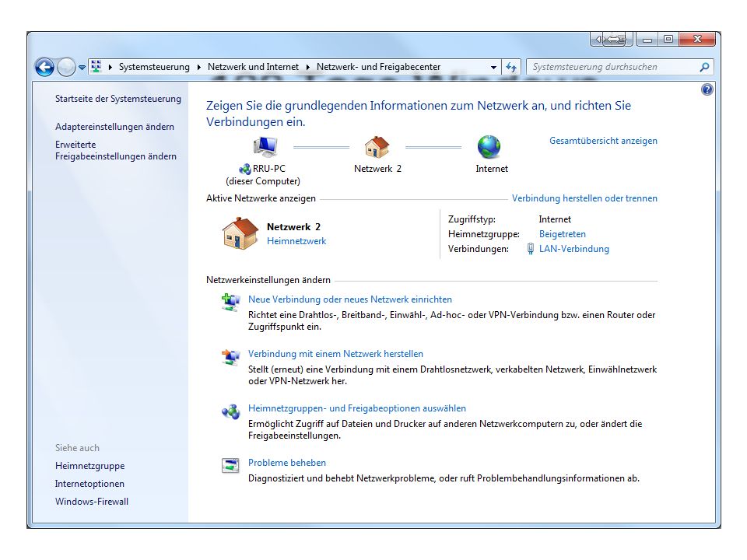
Task: Click the house icon in network map
Action: pos(377,146)
